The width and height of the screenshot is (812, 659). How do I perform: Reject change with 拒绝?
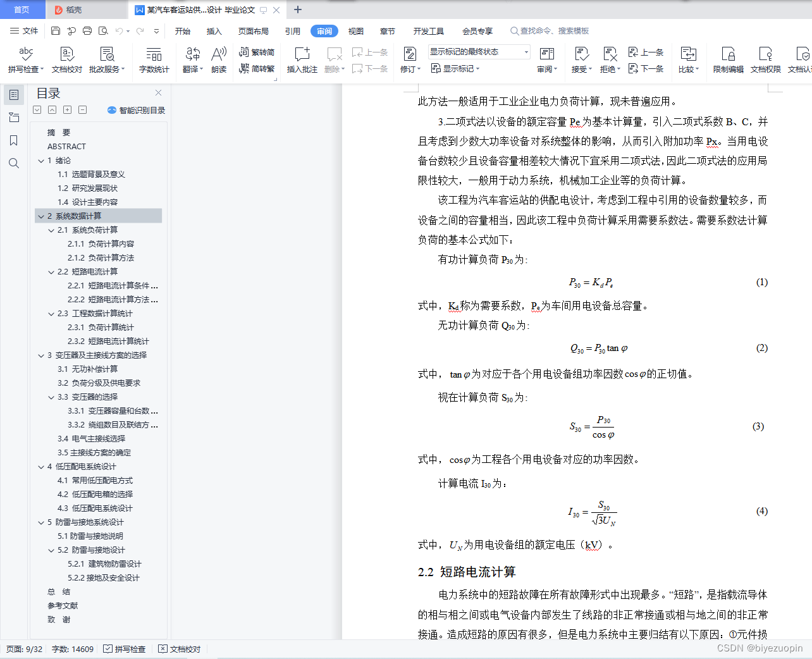pos(610,60)
